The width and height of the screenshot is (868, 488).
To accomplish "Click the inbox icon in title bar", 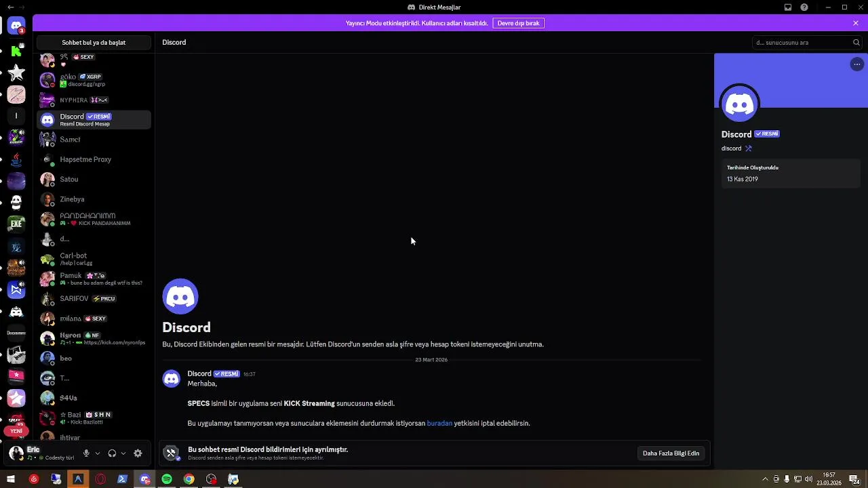I will 788,7.
